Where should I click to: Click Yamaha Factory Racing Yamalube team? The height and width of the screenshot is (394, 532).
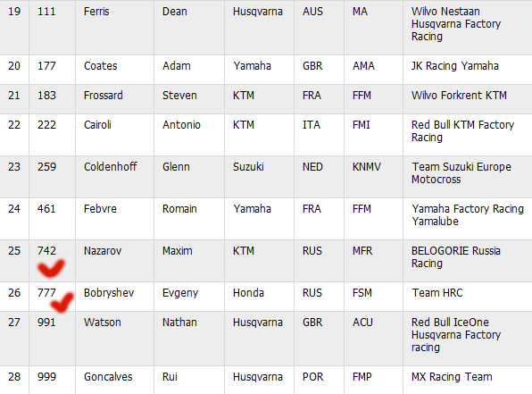[468, 215]
